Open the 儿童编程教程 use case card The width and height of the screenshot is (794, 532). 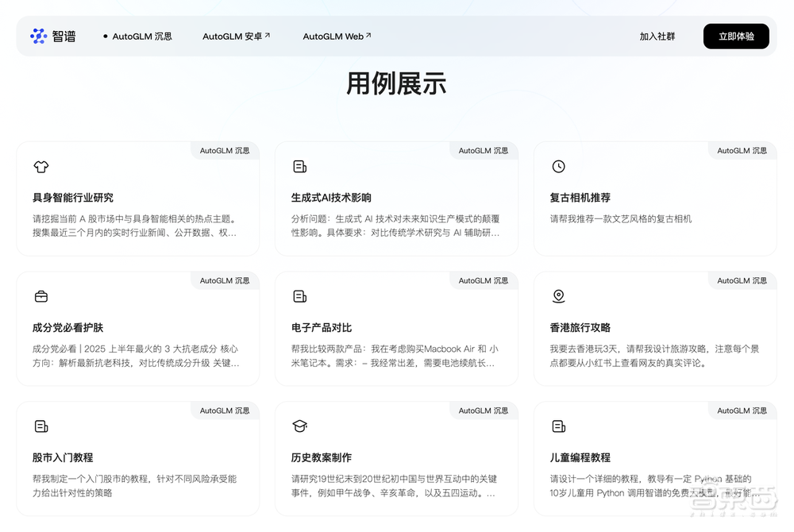point(656,459)
